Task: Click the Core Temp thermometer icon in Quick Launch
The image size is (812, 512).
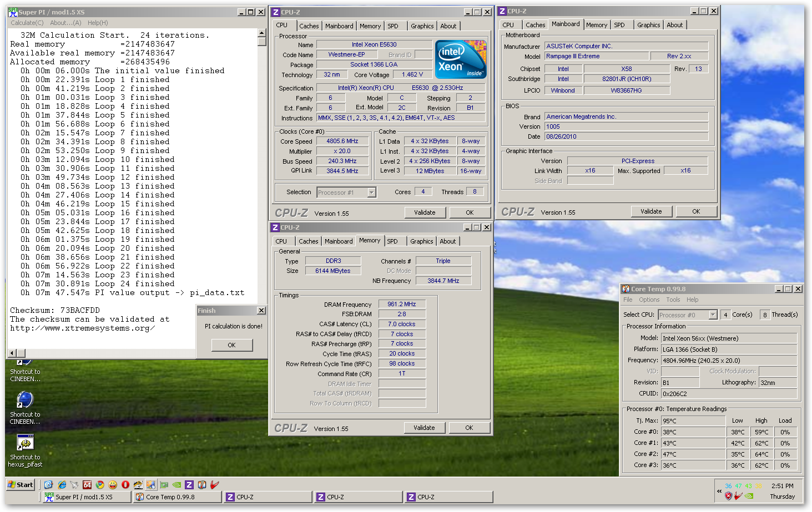Action: click(202, 485)
